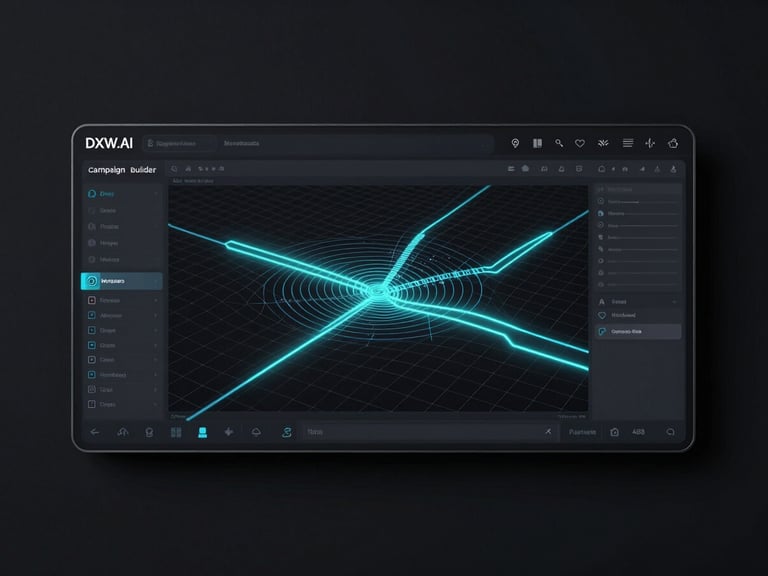Focus the search field beside the DXW.AI logo
The width and height of the screenshot is (768, 576).
point(180,144)
